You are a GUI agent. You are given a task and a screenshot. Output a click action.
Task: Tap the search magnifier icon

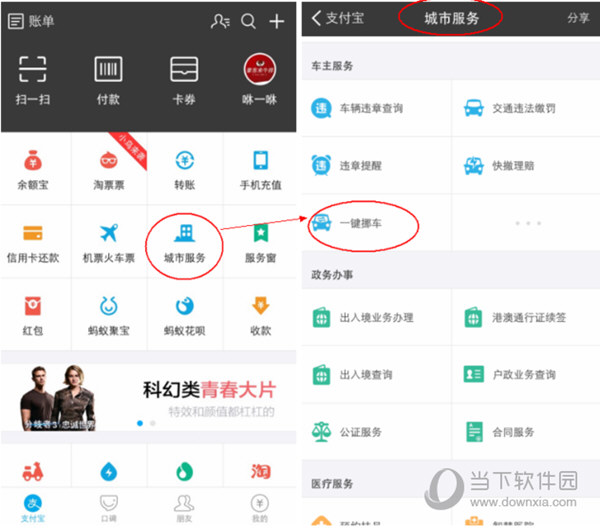[248, 21]
